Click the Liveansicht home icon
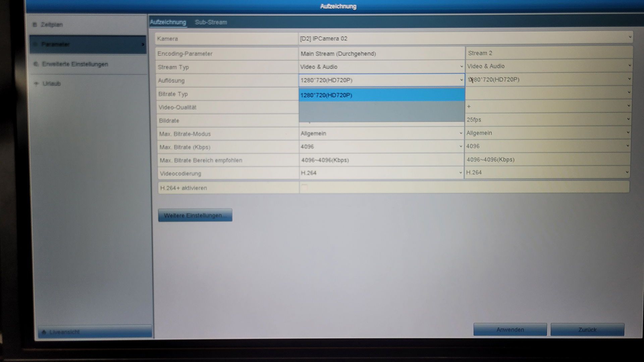Screen dimensions: 644x362 tap(44, 332)
